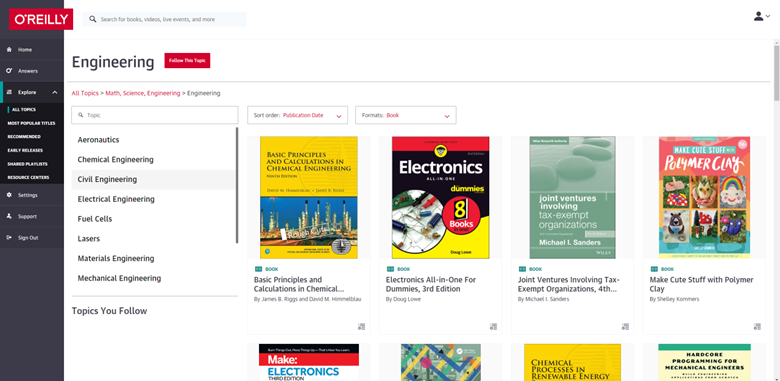Click the search magnifier icon in top bar
Viewport: 780px width, 381px height.
coord(93,19)
